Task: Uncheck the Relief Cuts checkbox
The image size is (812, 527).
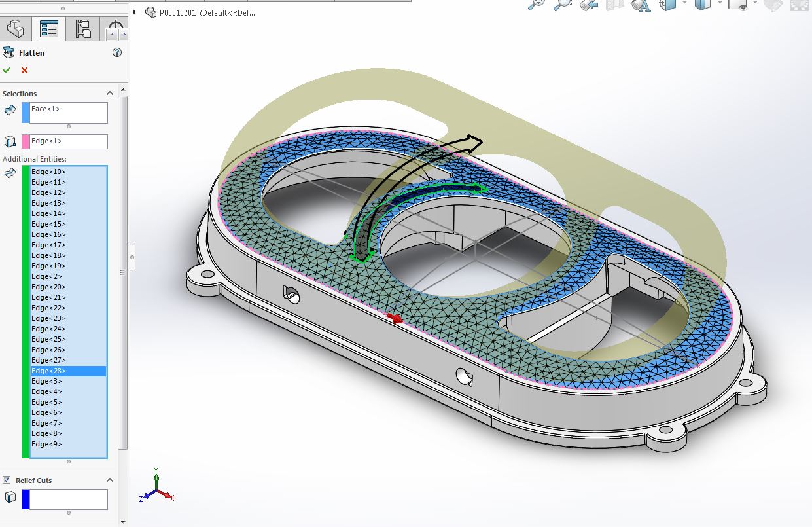Action: coord(7,480)
